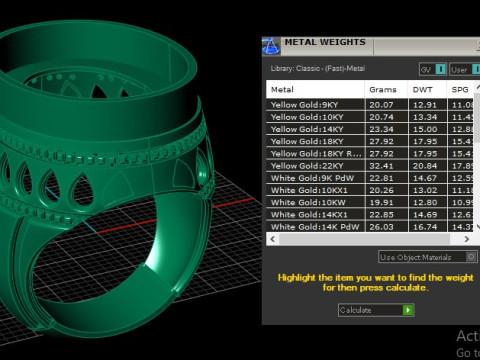The width and height of the screenshot is (480, 360).
Task: Click the Metal Weights flask icon
Action: pos(271,46)
